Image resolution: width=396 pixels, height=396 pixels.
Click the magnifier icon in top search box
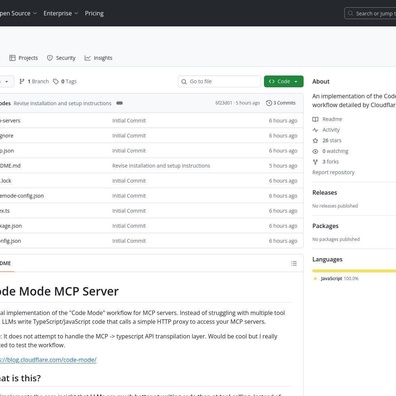pos(350,13)
